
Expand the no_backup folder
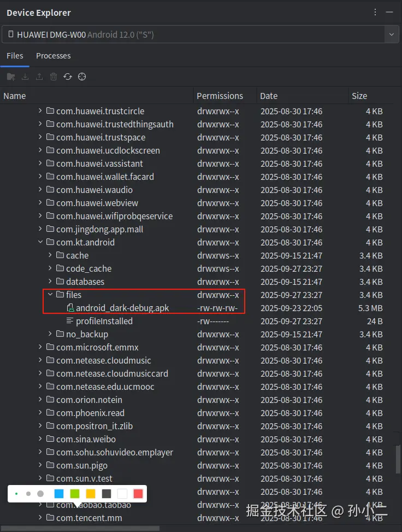tap(50, 334)
